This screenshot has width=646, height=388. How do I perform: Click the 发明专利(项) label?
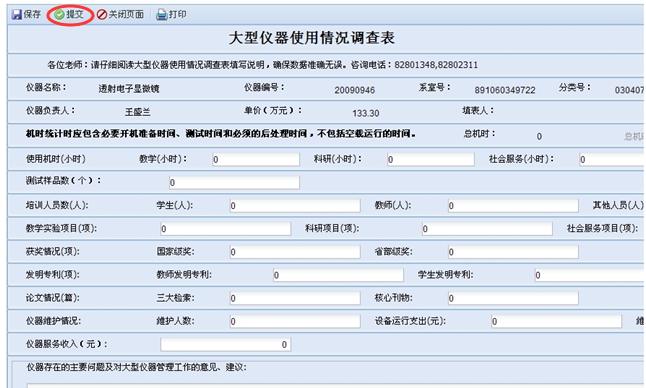(53, 274)
